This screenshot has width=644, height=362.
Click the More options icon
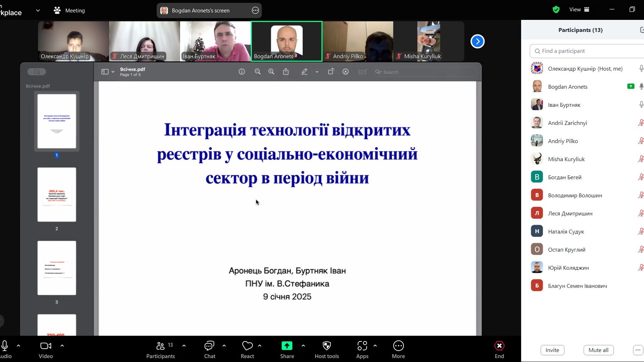(398, 346)
